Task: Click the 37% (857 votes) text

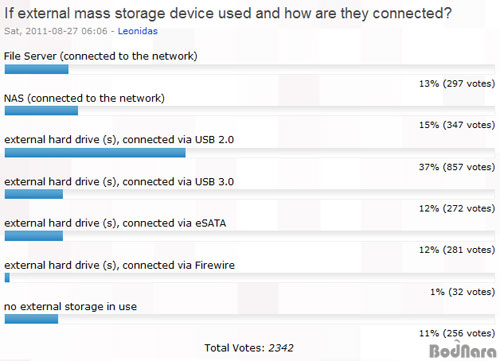Action: click(457, 167)
